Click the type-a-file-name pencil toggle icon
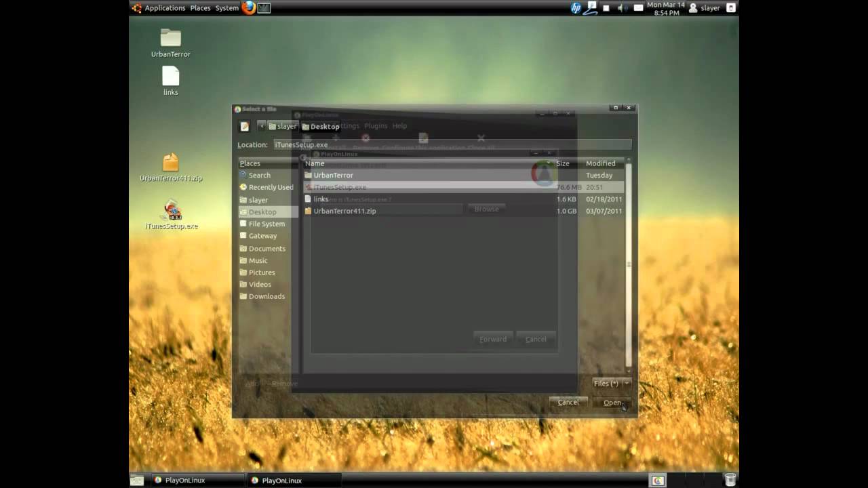Image resolution: width=868 pixels, height=488 pixels. (245, 126)
